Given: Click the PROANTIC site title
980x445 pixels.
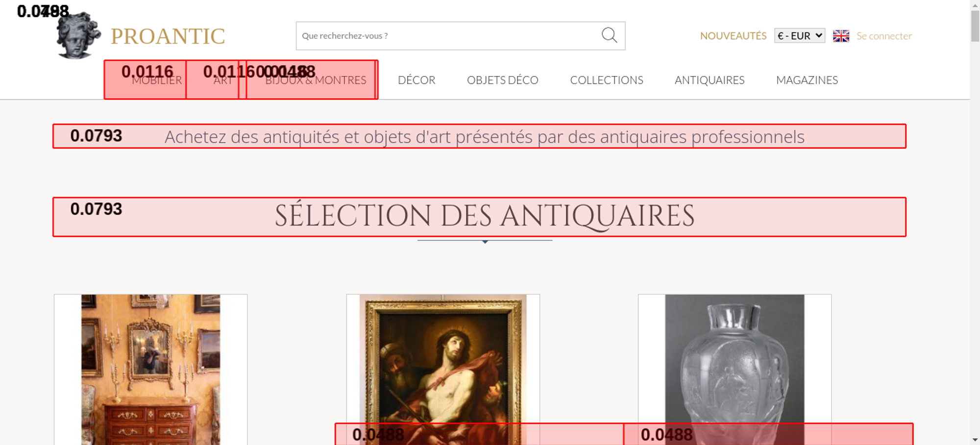Looking at the screenshot, I should pyautogui.click(x=168, y=36).
